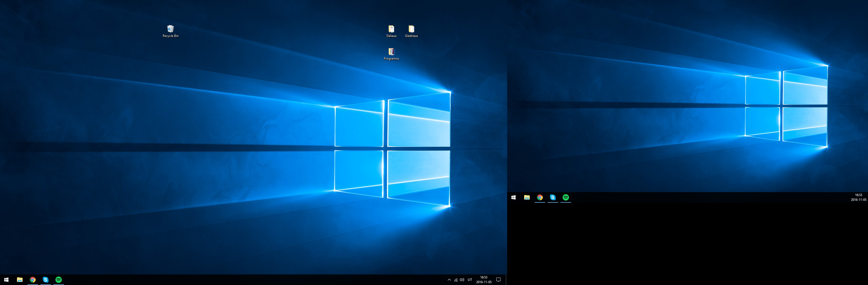This screenshot has width=868, height=285.
Task: Select the Giedriaus folder on the desktop
Action: coord(411,31)
